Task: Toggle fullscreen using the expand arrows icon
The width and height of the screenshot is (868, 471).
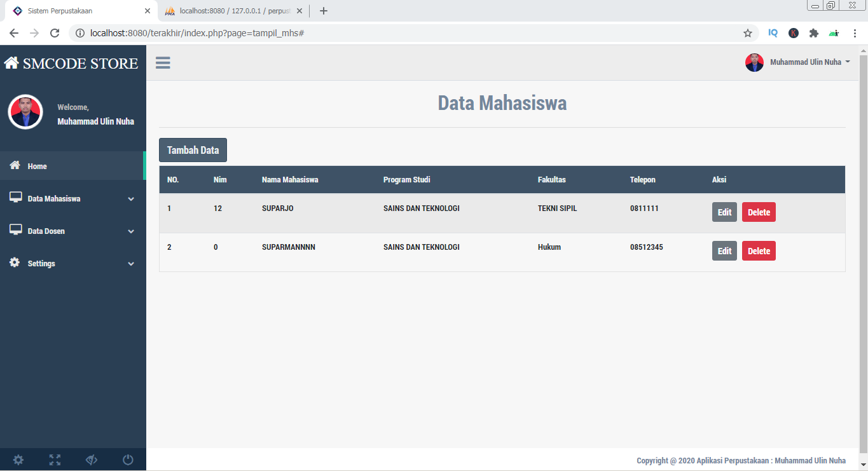Action: [55, 459]
